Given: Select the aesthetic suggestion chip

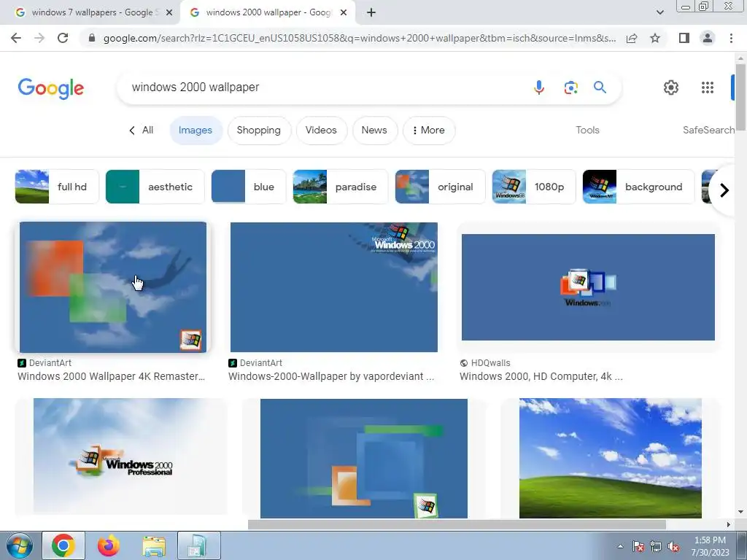Looking at the screenshot, I should point(155,187).
